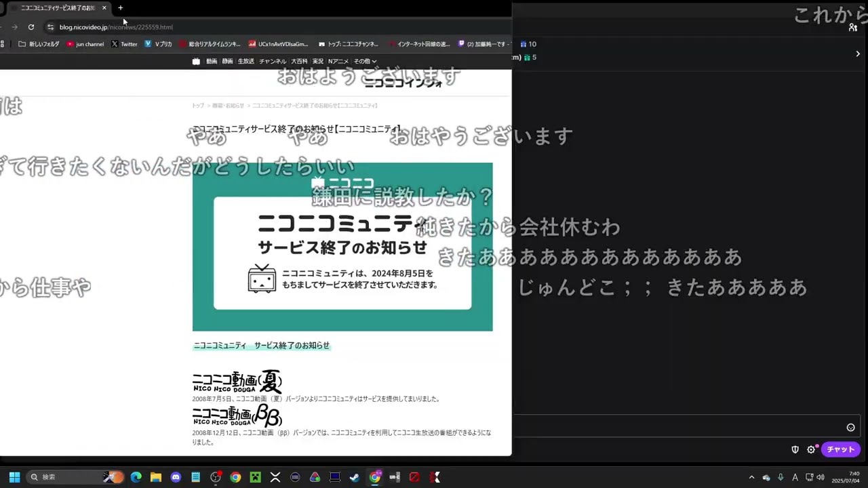This screenshot has height=488, width=868.
Task: Open the 新しいフォルダ bookmark folder
Action: click(39, 44)
